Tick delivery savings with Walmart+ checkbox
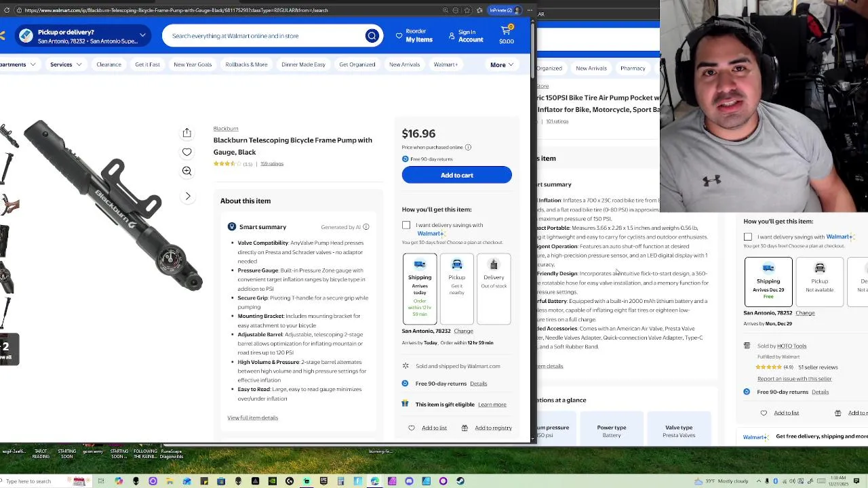 tap(406, 225)
